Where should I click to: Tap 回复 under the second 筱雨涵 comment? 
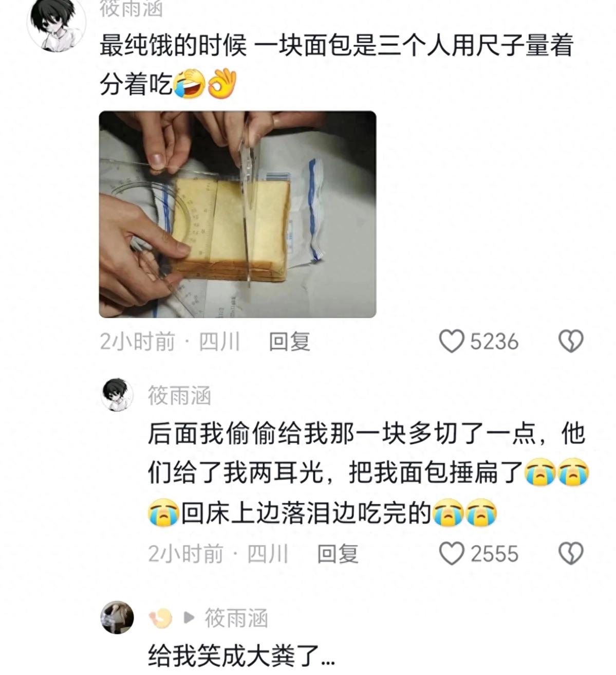[338, 554]
